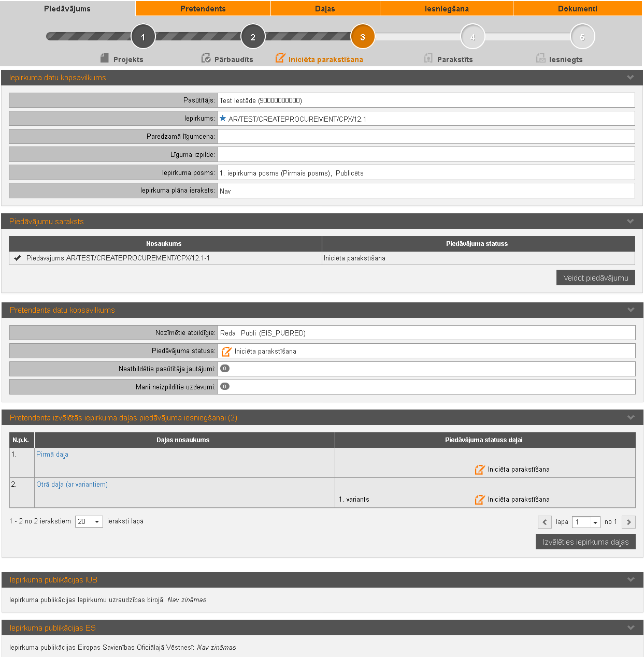
Task: Open the page number dropdown
Action: point(586,522)
